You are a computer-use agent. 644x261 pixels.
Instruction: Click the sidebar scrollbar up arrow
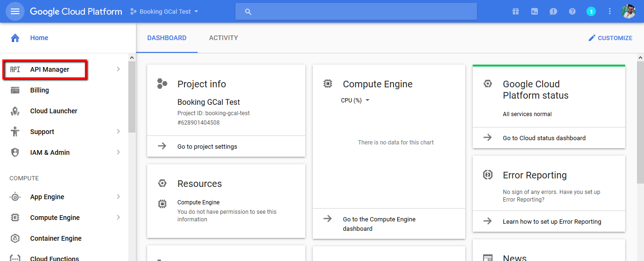tap(132, 58)
